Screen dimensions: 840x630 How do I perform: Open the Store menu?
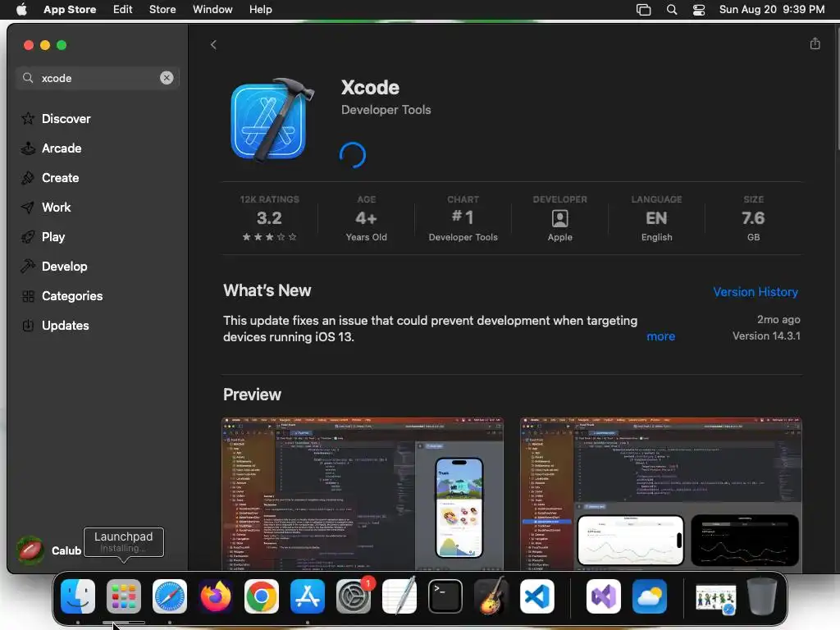[x=162, y=9]
